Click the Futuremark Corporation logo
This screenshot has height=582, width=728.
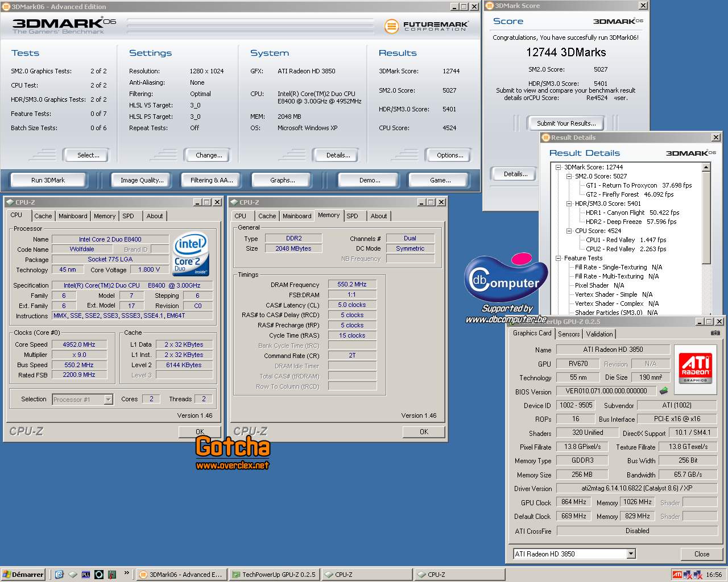427,26
